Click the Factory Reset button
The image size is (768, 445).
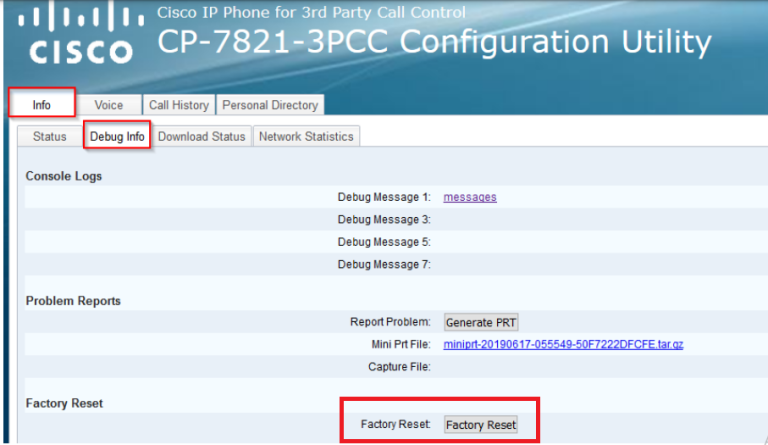click(481, 425)
